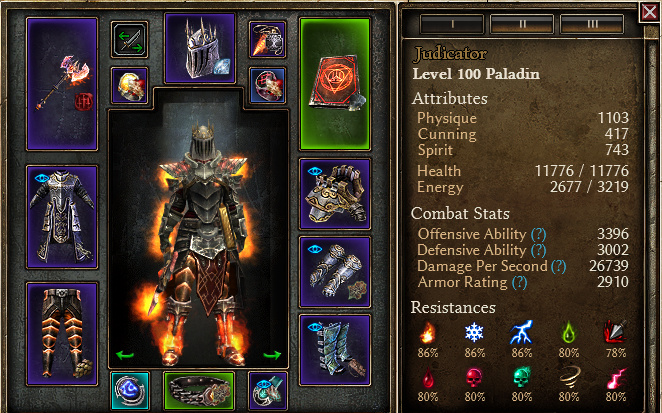Select the red tome off-hand slot

[335, 84]
